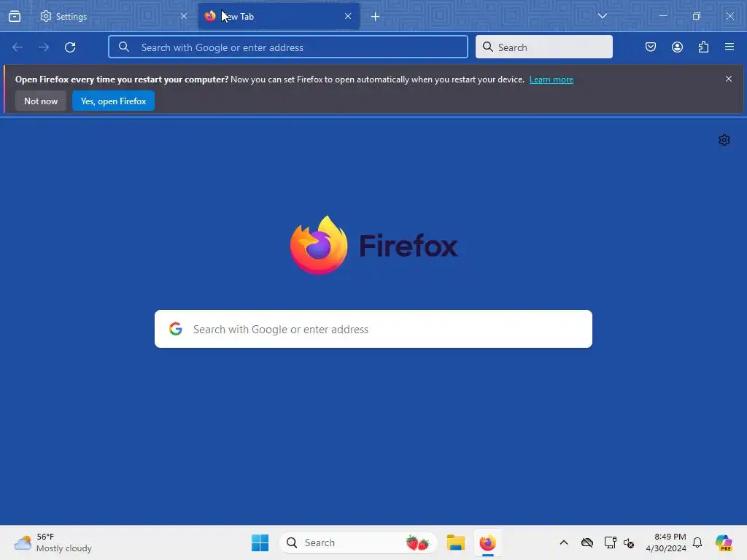The image size is (747, 560).
Task: Open File Explorer from taskbar
Action: click(x=455, y=542)
